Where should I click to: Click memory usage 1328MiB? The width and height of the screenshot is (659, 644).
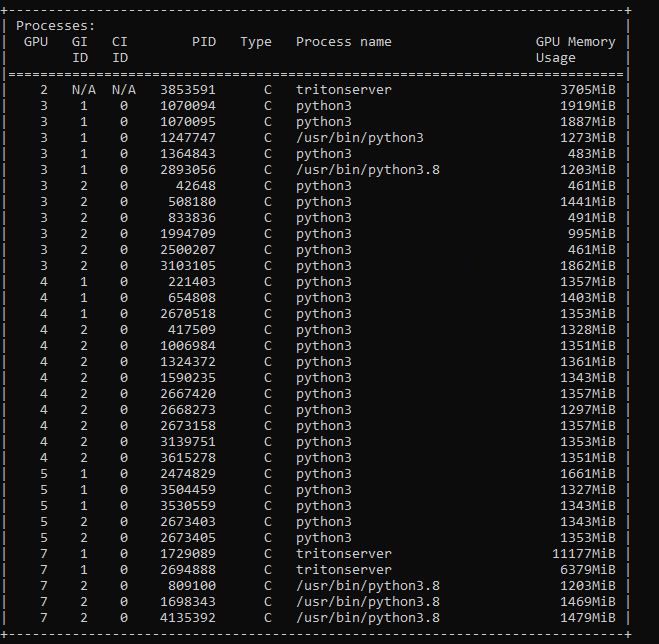click(588, 330)
